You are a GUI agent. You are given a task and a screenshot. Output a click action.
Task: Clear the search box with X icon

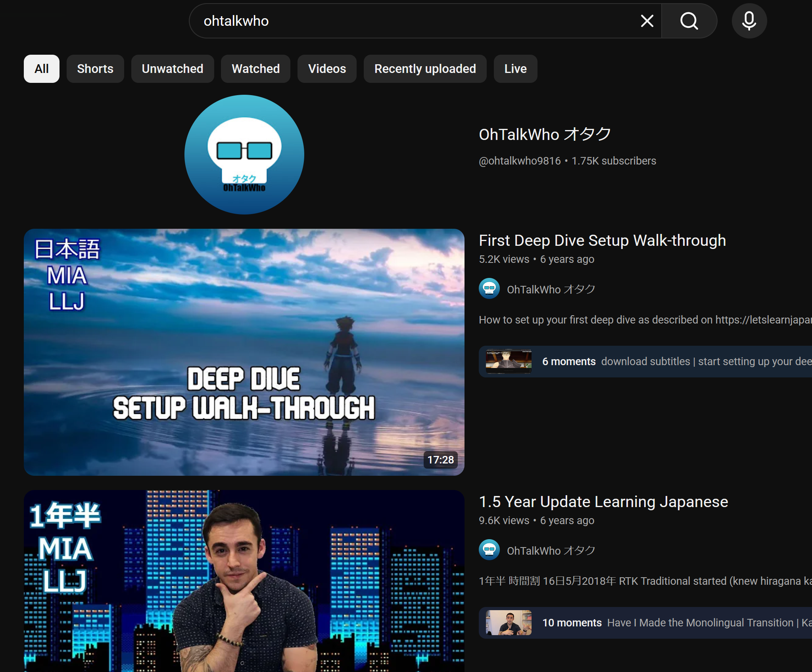point(647,21)
